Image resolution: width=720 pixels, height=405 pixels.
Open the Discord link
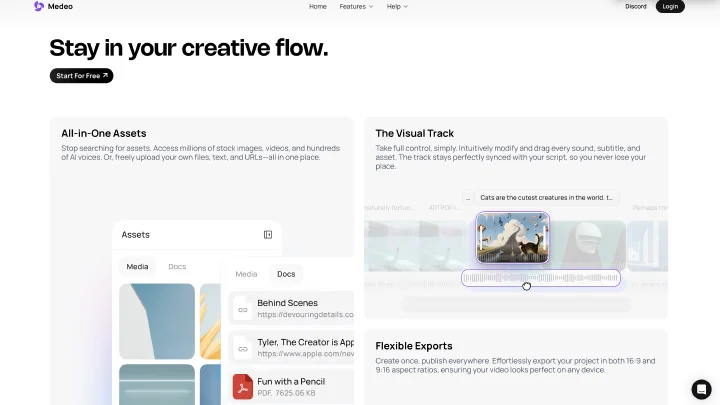(x=636, y=6)
